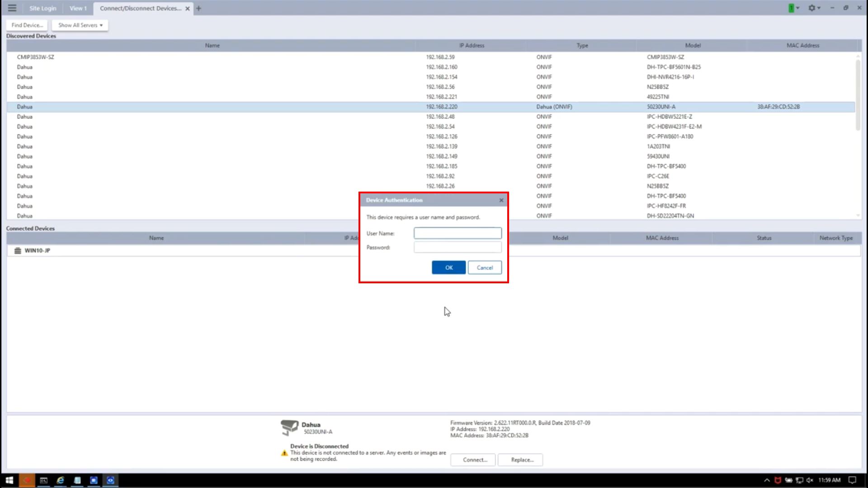
Task: Expand the Show All Servers dropdown
Action: tap(80, 25)
